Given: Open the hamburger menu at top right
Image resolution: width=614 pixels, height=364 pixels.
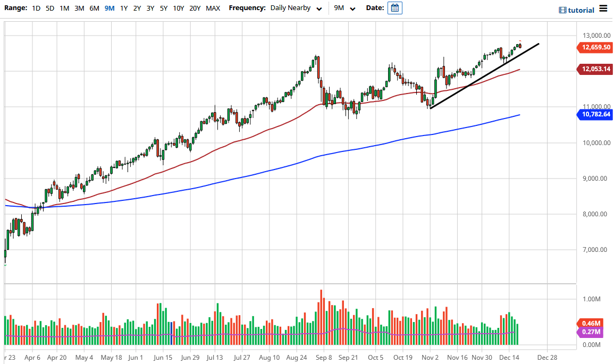Looking at the screenshot, I should point(603,9).
